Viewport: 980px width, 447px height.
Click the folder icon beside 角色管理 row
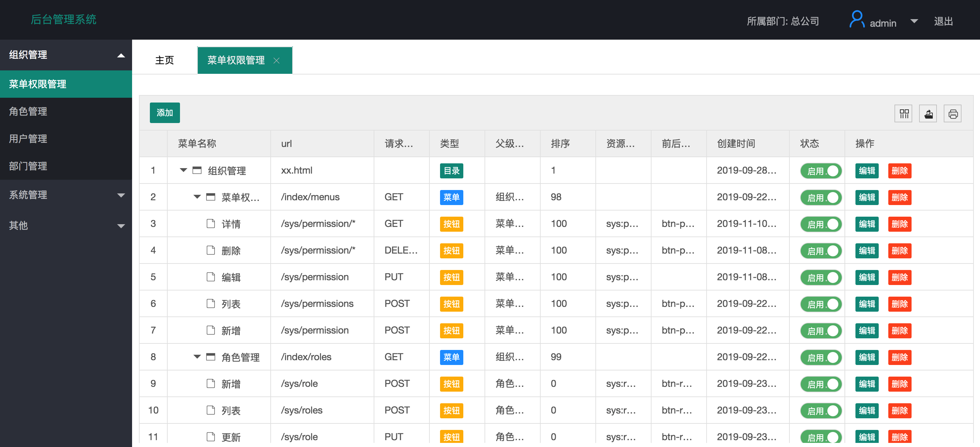[x=211, y=357]
